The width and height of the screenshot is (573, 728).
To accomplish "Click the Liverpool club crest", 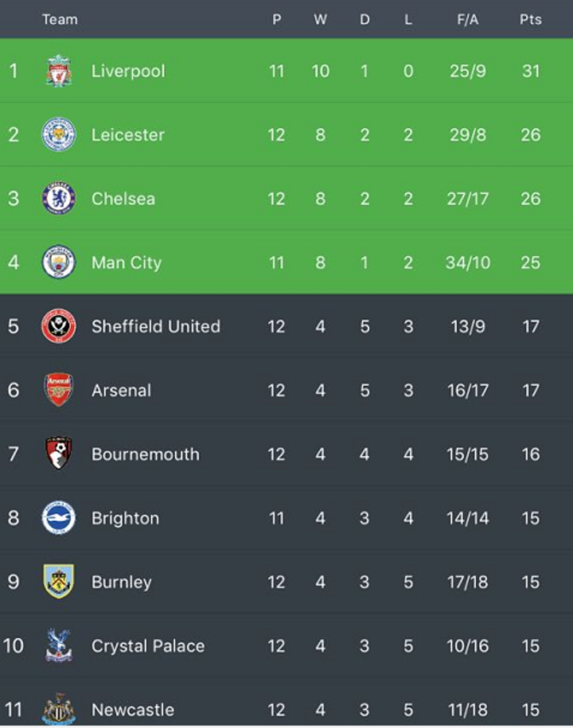I will tap(59, 71).
